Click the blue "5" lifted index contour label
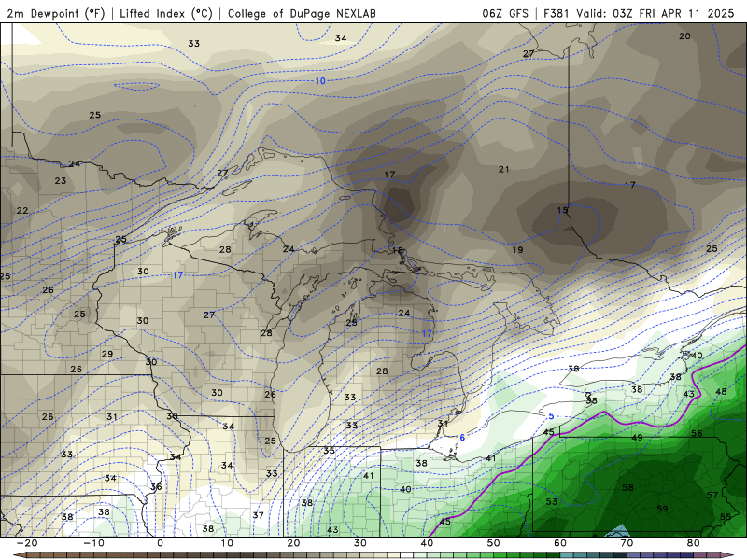The image size is (747, 560). 551,416
